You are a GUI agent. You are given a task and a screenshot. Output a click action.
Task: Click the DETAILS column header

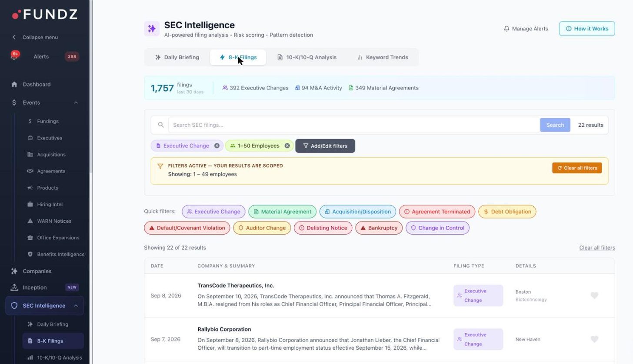click(526, 266)
